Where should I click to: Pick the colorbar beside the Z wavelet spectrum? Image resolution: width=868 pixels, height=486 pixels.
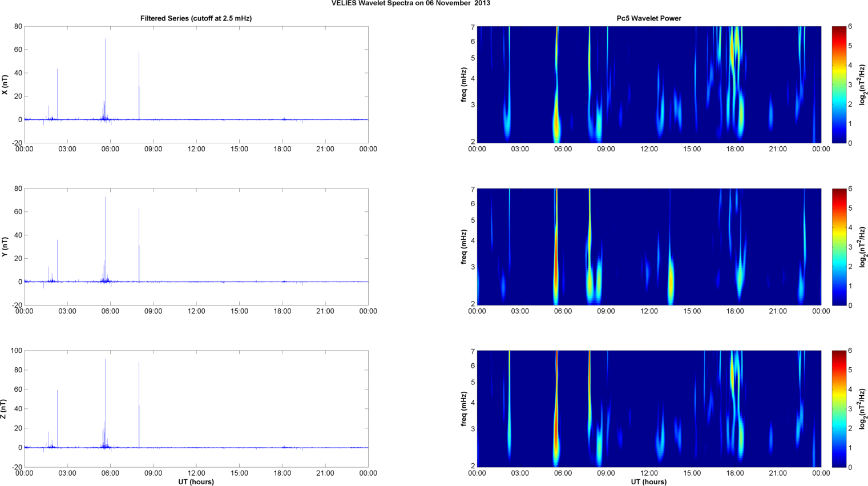click(839, 409)
